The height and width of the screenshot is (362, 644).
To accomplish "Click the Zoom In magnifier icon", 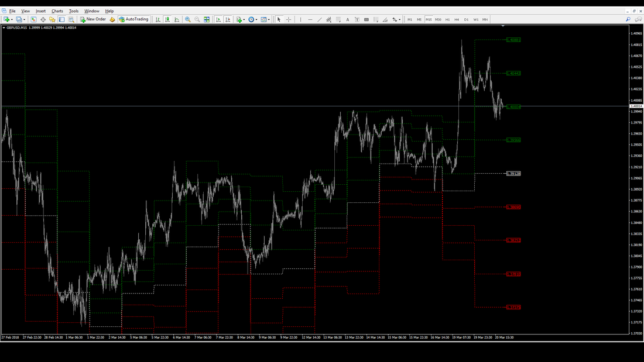I will click(x=188, y=19).
